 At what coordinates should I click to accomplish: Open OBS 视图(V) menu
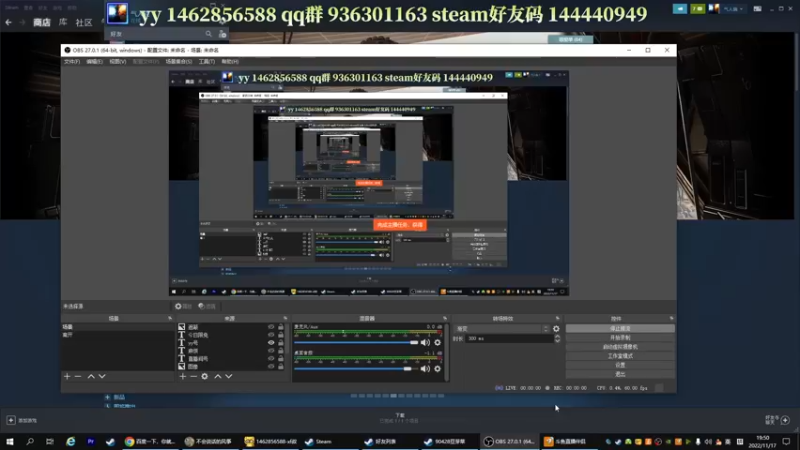117,62
